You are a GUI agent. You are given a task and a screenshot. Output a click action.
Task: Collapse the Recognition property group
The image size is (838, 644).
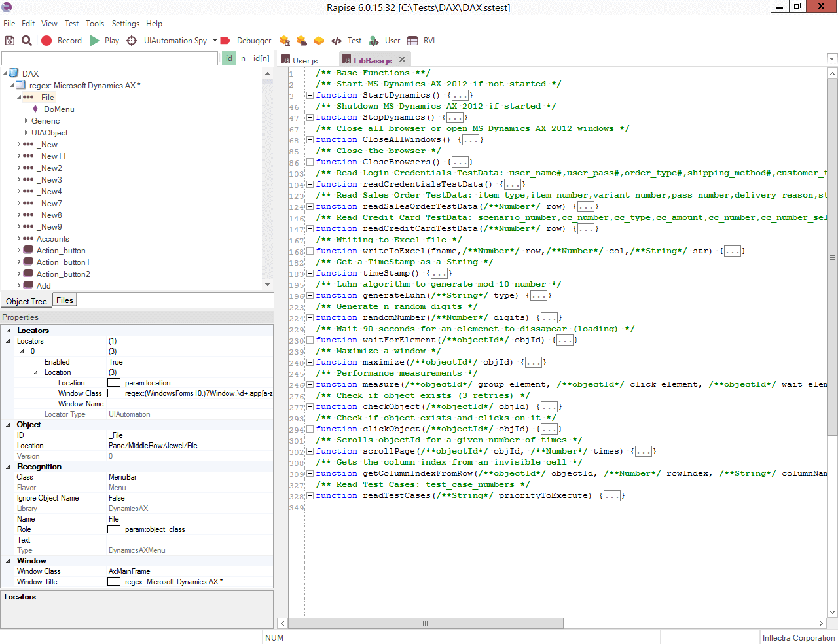coord(8,467)
